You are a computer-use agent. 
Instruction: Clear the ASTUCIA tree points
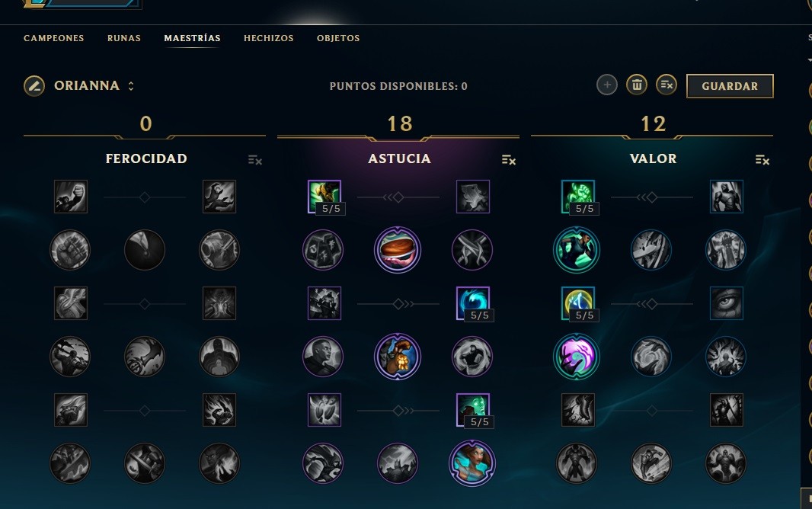(x=509, y=160)
